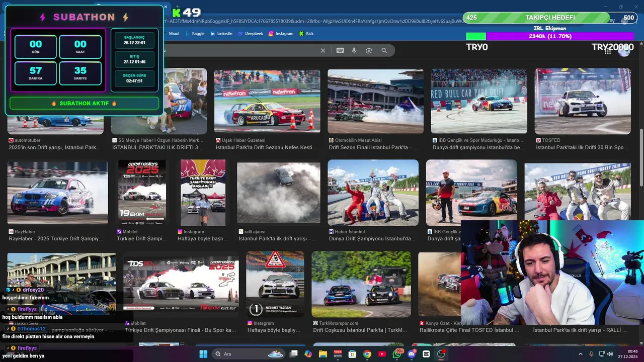
Task: Open Microsoft Store from the taskbar
Action: pyautogui.click(x=353, y=354)
